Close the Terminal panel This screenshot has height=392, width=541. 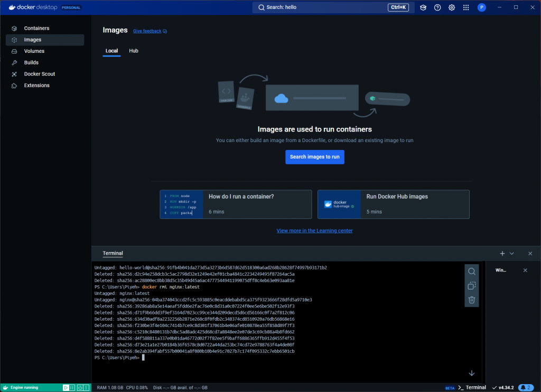[530, 253]
